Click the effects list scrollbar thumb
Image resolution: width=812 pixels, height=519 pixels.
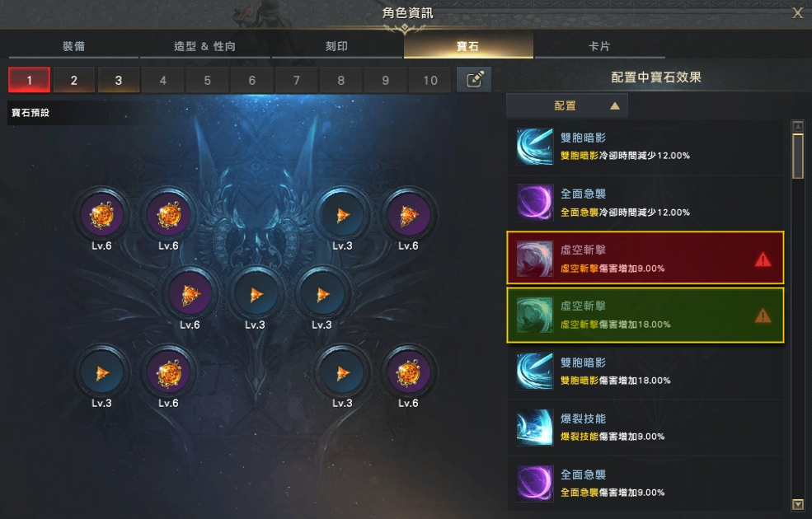tap(797, 155)
